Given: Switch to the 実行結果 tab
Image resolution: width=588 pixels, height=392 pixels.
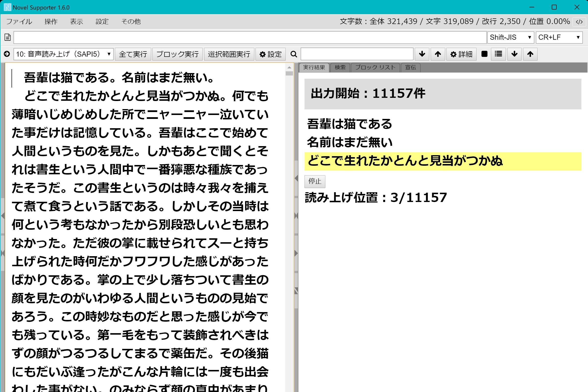Looking at the screenshot, I should pyautogui.click(x=314, y=67).
